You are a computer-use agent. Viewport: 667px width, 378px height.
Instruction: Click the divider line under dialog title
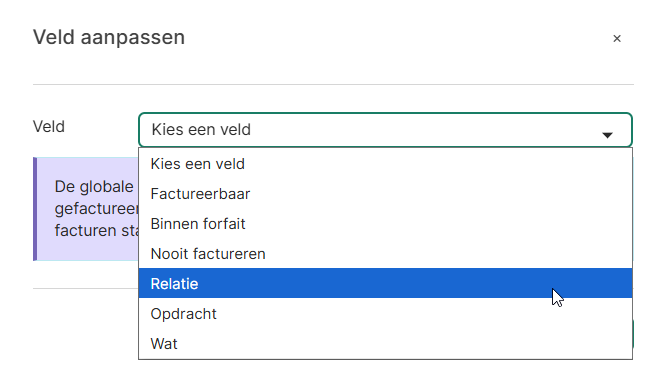(x=333, y=84)
